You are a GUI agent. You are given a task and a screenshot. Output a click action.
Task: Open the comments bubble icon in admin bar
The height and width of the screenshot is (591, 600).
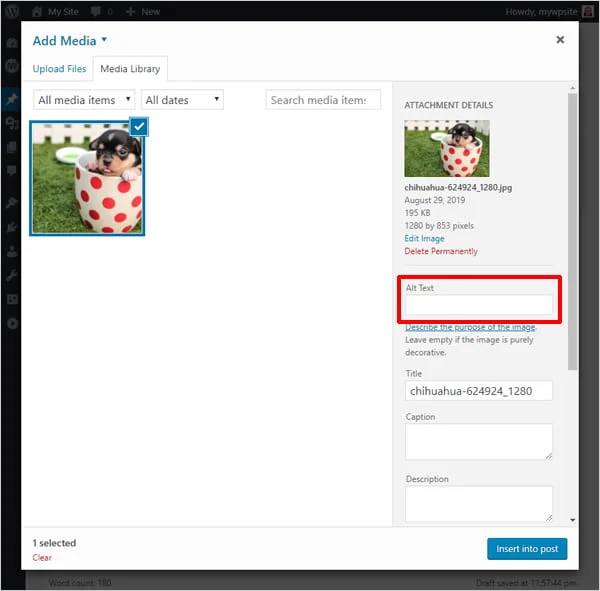[96, 11]
